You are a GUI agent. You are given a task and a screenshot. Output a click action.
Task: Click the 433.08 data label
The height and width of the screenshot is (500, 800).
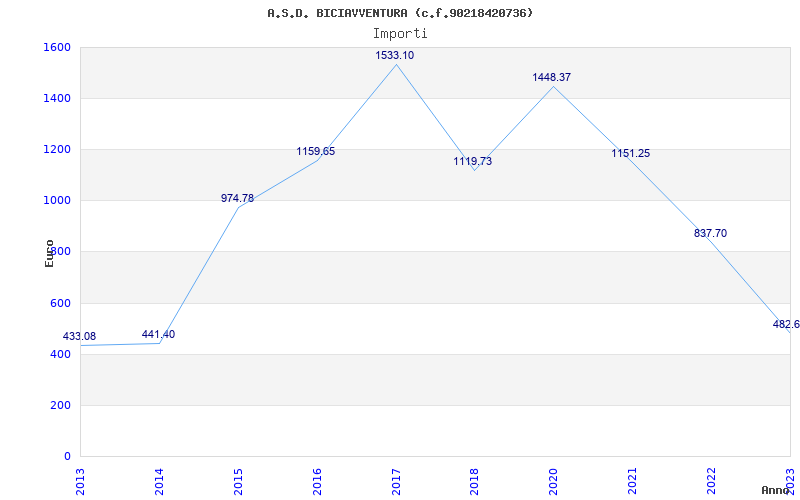tap(79, 336)
